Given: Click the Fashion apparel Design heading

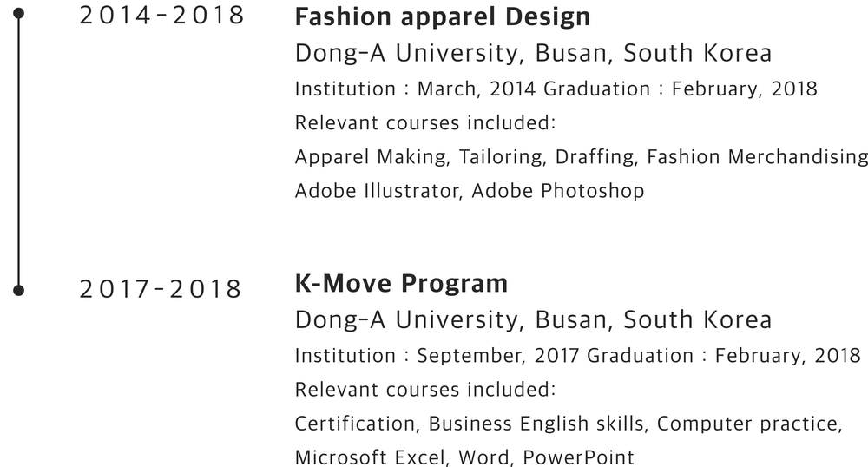Looking at the screenshot, I should click(443, 17).
